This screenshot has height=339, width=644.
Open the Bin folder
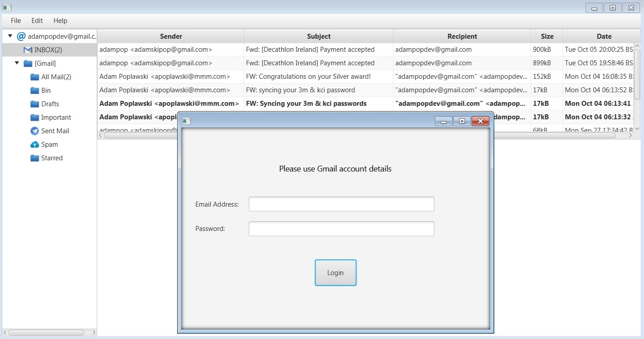[x=46, y=90]
